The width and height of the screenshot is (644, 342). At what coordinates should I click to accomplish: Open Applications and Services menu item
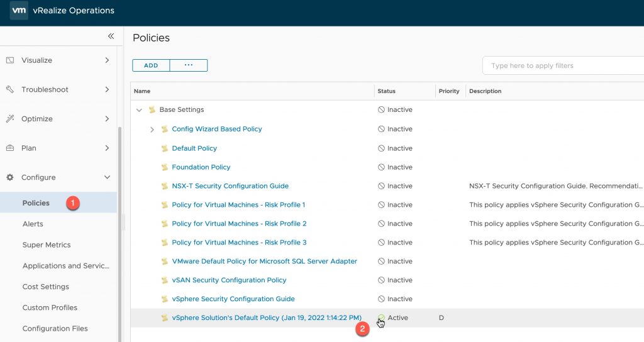pos(65,266)
